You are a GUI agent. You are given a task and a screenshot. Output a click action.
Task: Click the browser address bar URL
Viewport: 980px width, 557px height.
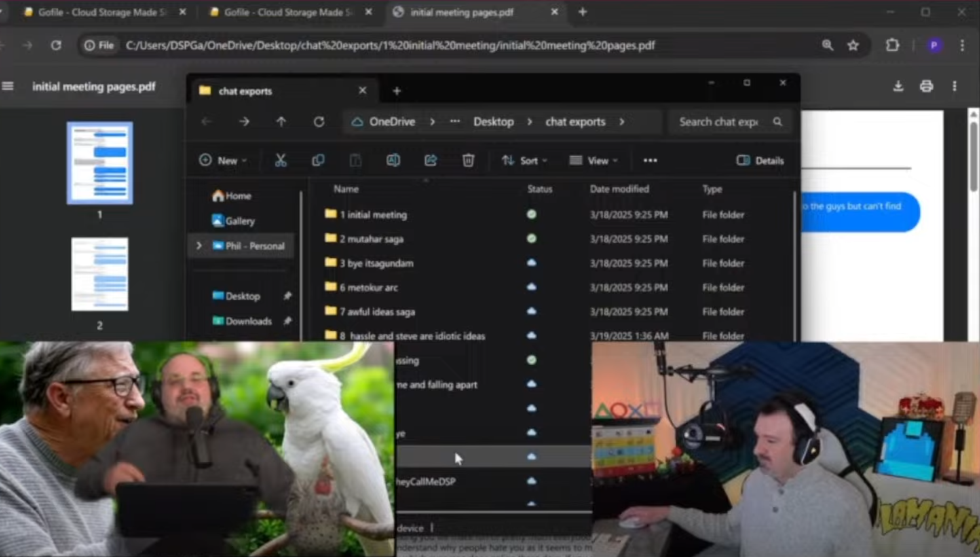[x=390, y=45]
